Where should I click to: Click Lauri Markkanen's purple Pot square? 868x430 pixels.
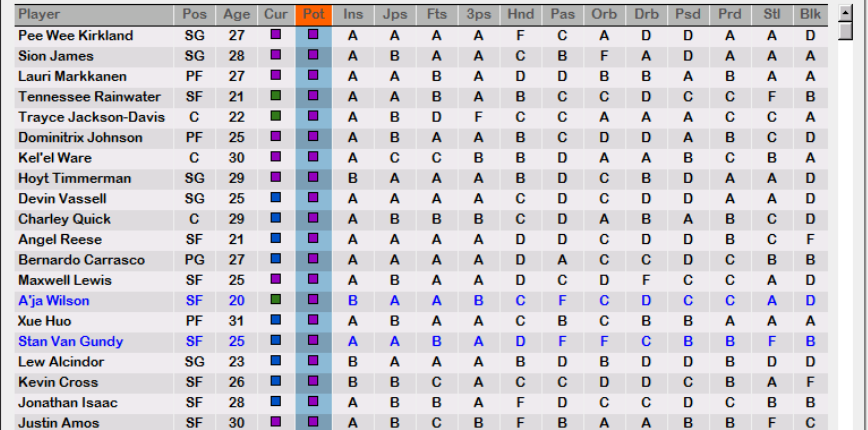coord(313,76)
